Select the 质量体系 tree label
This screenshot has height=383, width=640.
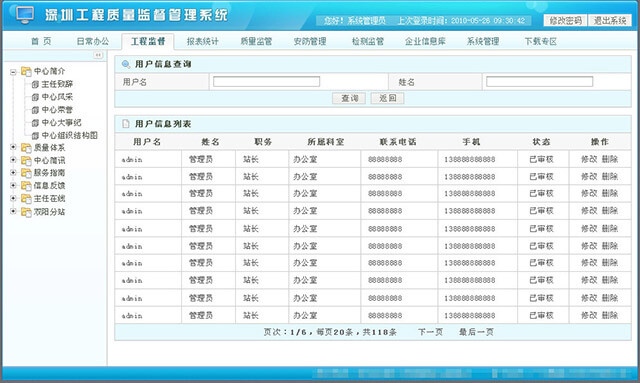coord(49,147)
